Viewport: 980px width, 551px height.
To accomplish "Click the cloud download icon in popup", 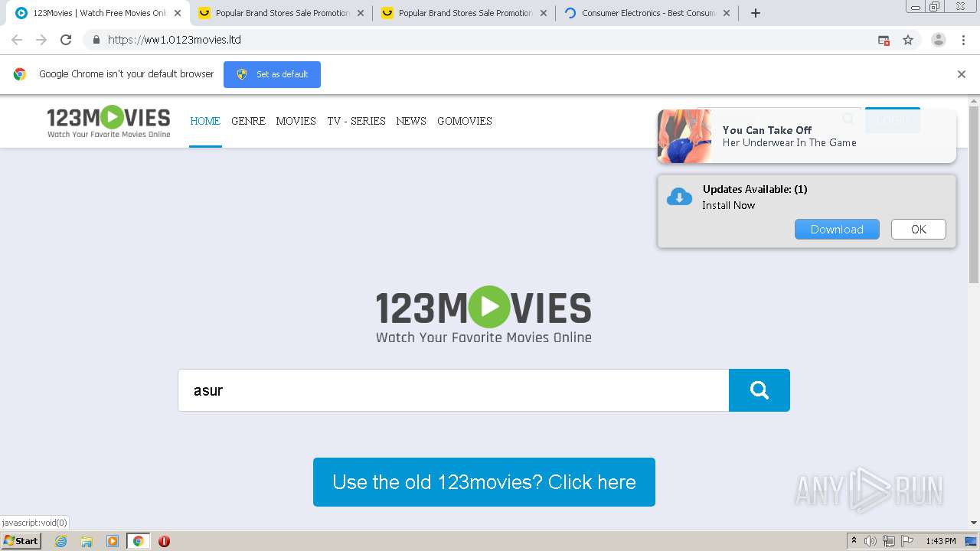I will click(679, 197).
